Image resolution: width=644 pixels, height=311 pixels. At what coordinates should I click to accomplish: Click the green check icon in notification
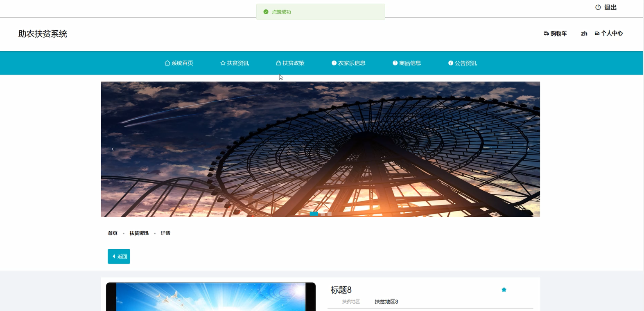266,12
